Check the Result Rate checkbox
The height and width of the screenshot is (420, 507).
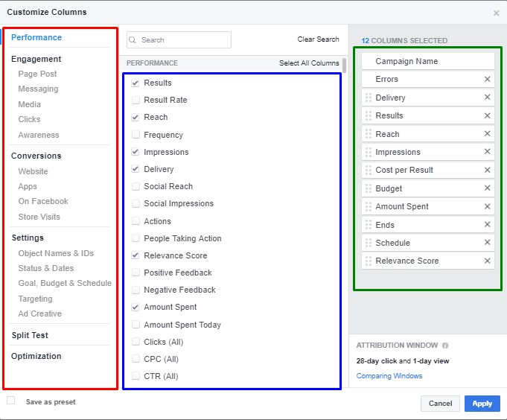[135, 100]
